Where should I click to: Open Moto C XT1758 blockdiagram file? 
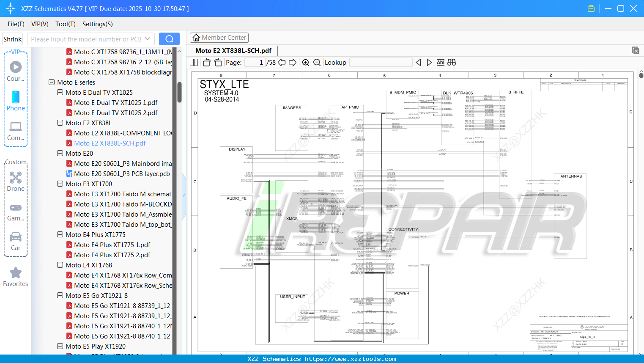tap(119, 72)
